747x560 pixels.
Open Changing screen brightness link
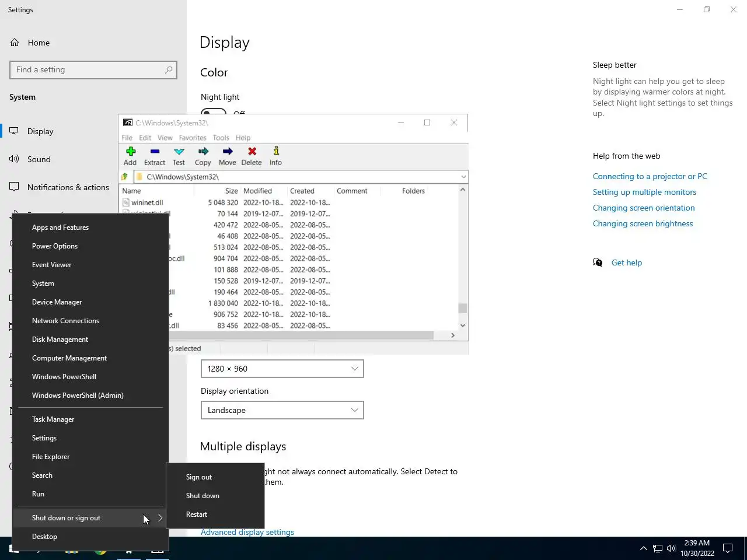643,223
